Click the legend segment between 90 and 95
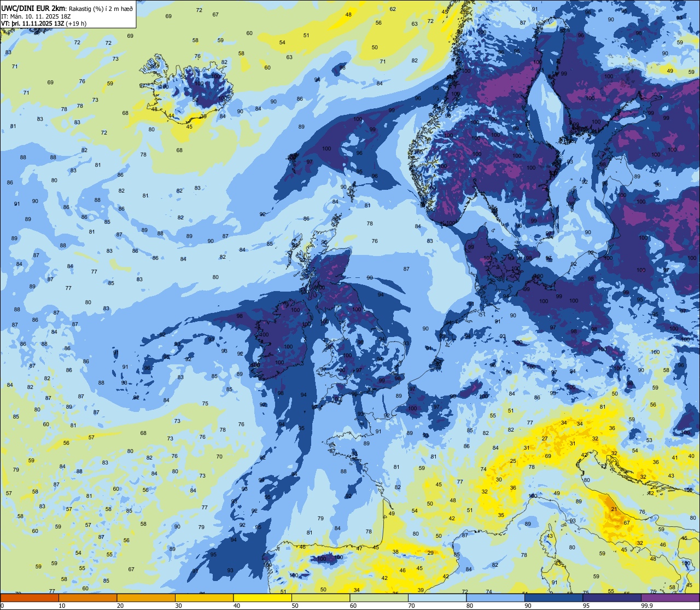This screenshot has height=610, width=700. point(554,598)
